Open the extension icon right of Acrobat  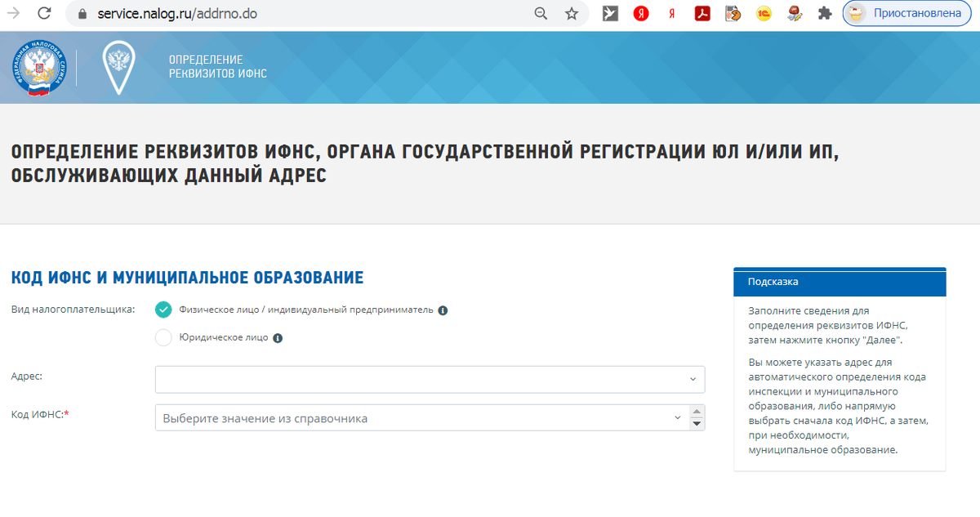[x=733, y=13]
